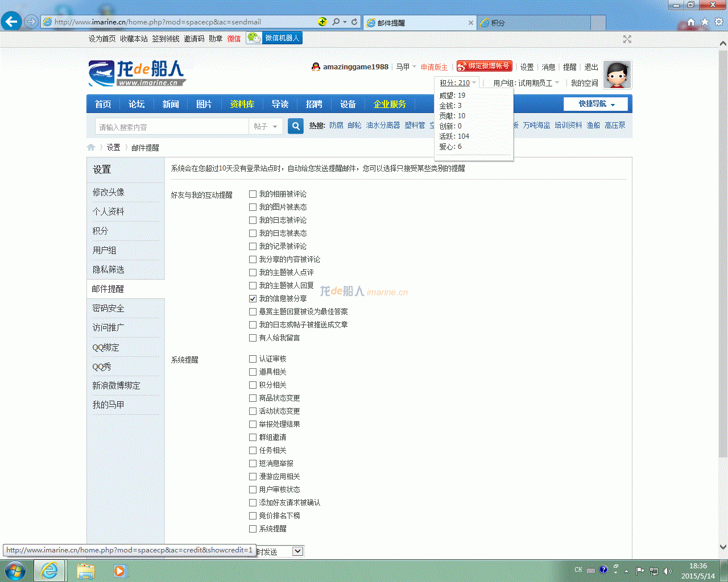The width and height of the screenshot is (728, 582).
Task: Switch to the 积分 browser tab
Action: click(533, 23)
